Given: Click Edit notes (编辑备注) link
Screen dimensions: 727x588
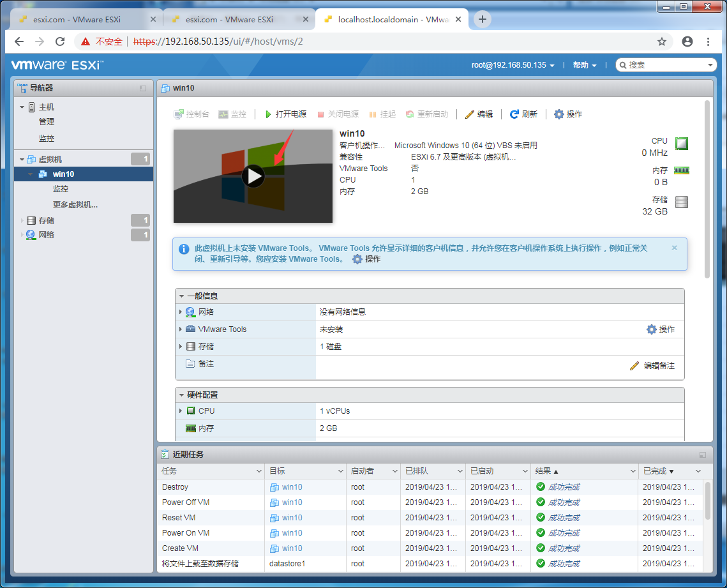Looking at the screenshot, I should pos(652,366).
